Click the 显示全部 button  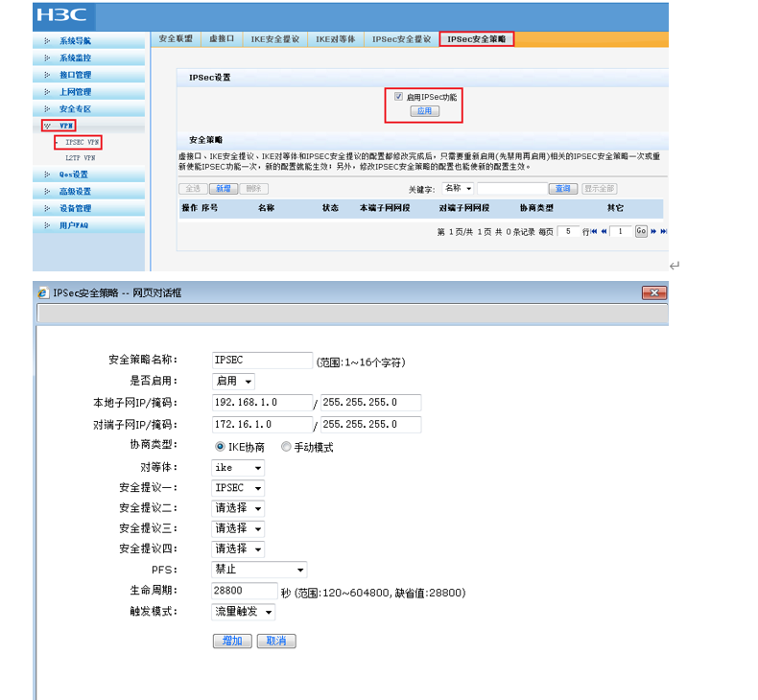tap(600, 188)
